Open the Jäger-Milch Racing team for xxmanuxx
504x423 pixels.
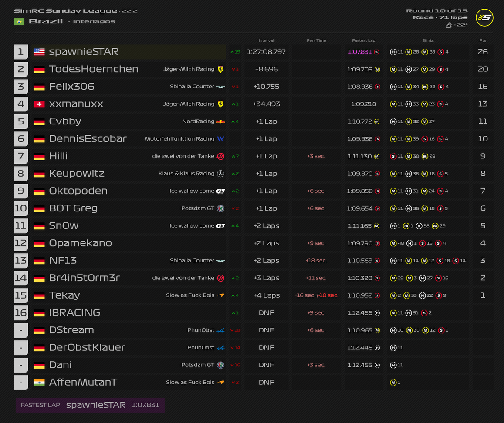(189, 104)
